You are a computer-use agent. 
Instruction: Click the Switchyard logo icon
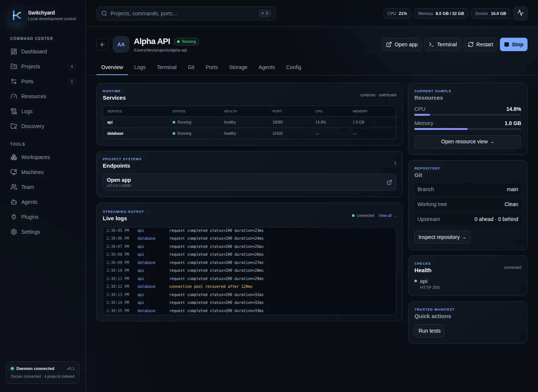coord(17,15)
